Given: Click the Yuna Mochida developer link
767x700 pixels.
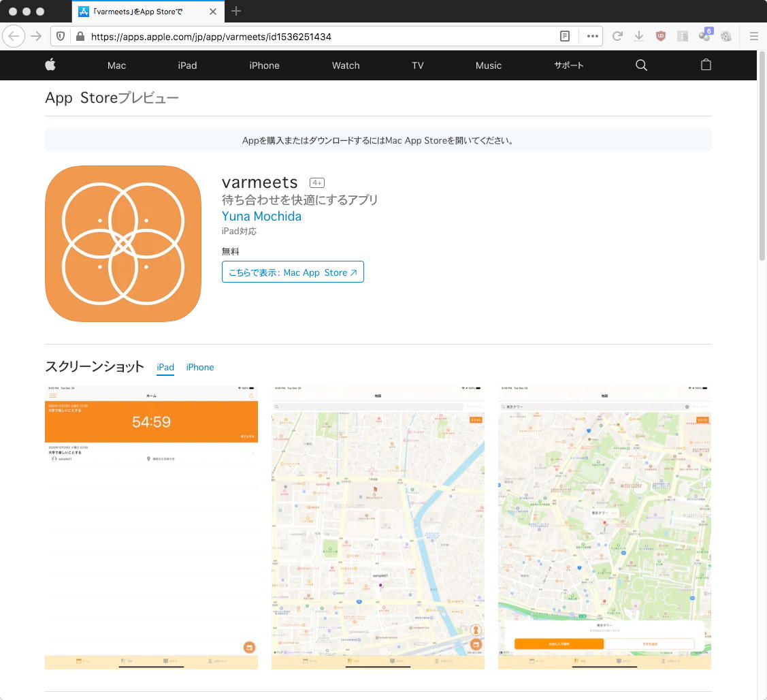Looking at the screenshot, I should coord(261,217).
